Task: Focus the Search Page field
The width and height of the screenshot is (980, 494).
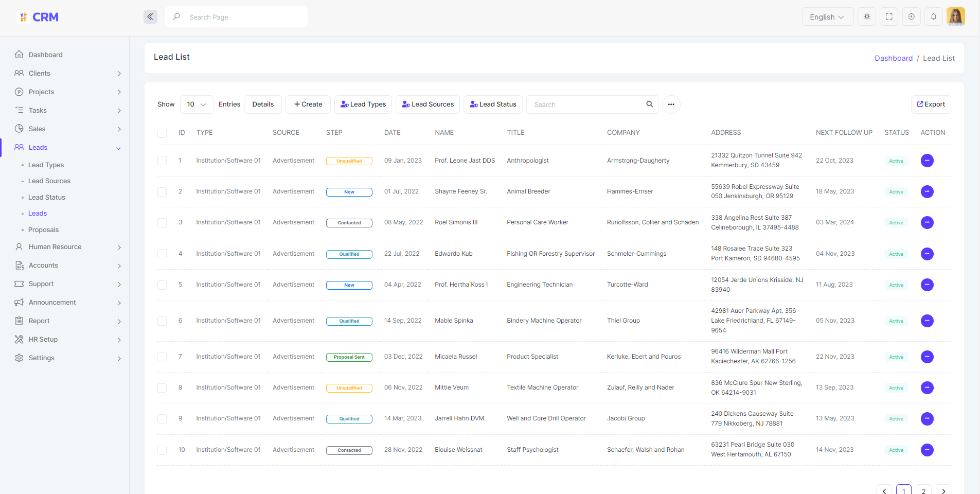Action: tap(237, 16)
